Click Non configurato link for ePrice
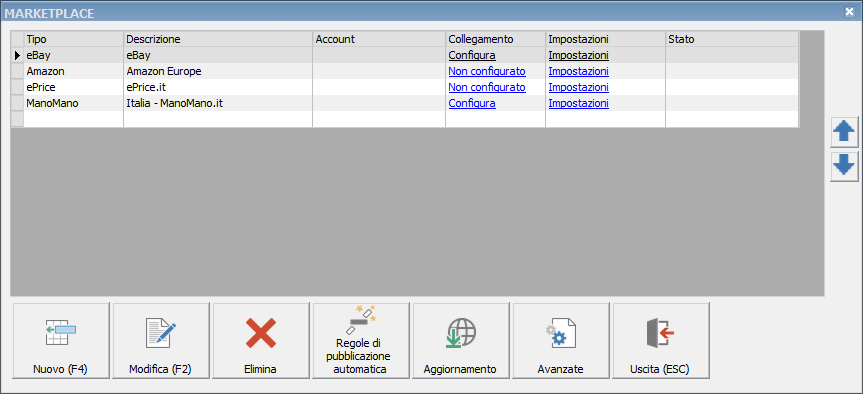 pyautogui.click(x=487, y=87)
